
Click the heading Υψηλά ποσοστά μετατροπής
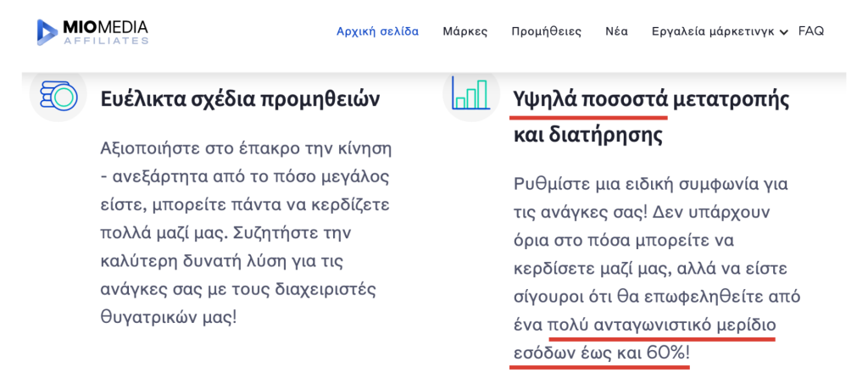tap(651, 99)
